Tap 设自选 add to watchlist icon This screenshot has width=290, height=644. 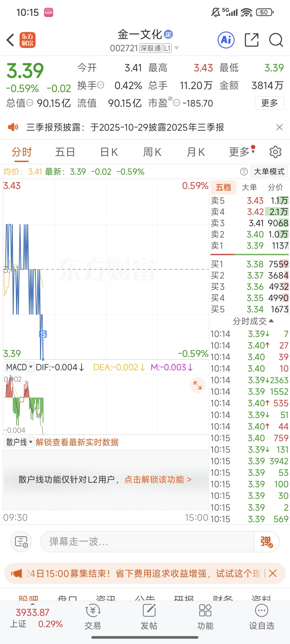tap(262, 617)
